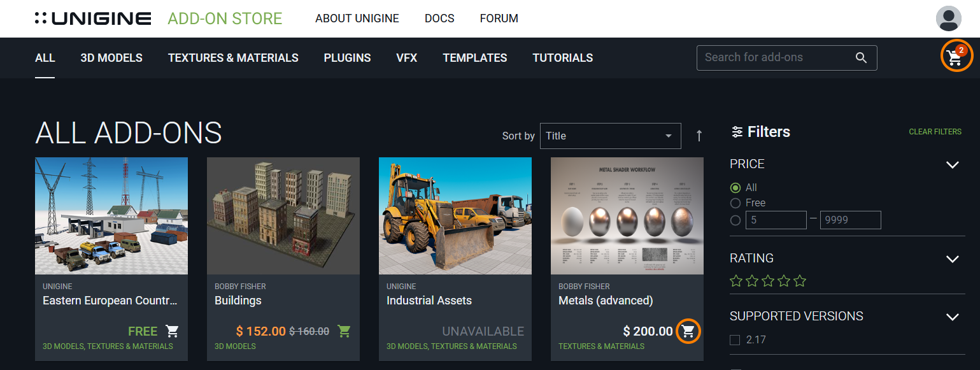Switch to the ALL category tab

[x=45, y=58]
